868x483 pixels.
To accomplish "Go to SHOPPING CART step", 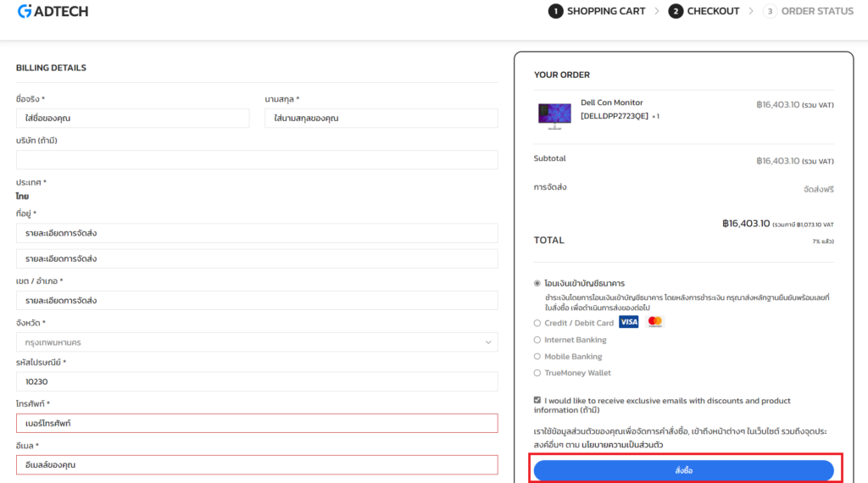I will tap(605, 11).
